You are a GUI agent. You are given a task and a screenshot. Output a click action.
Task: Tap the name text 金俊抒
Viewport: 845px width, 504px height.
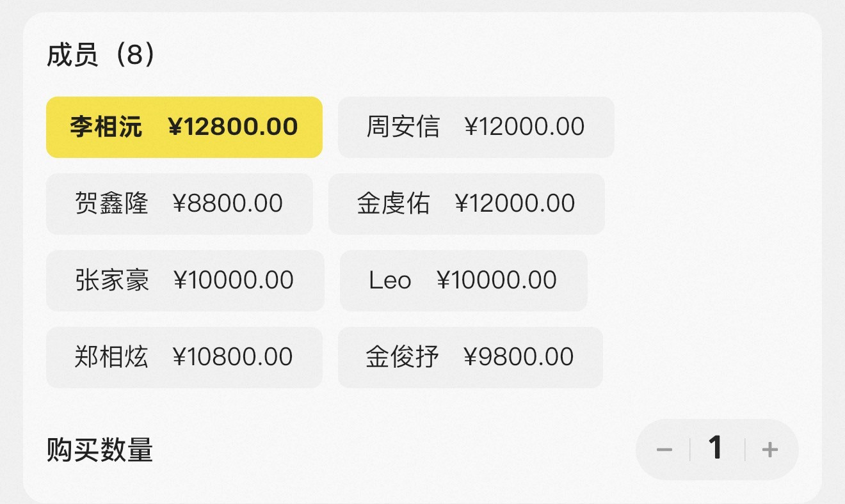402,357
